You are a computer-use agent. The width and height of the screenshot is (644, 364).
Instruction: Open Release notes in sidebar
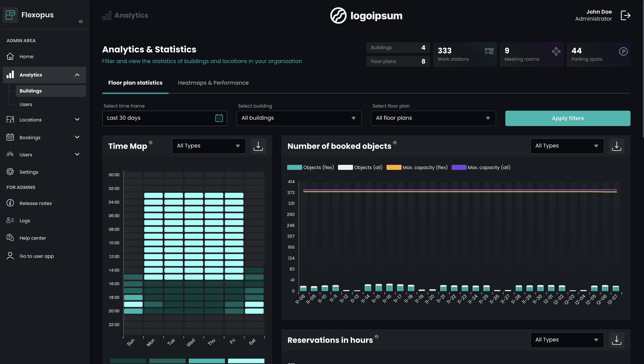tap(35, 203)
